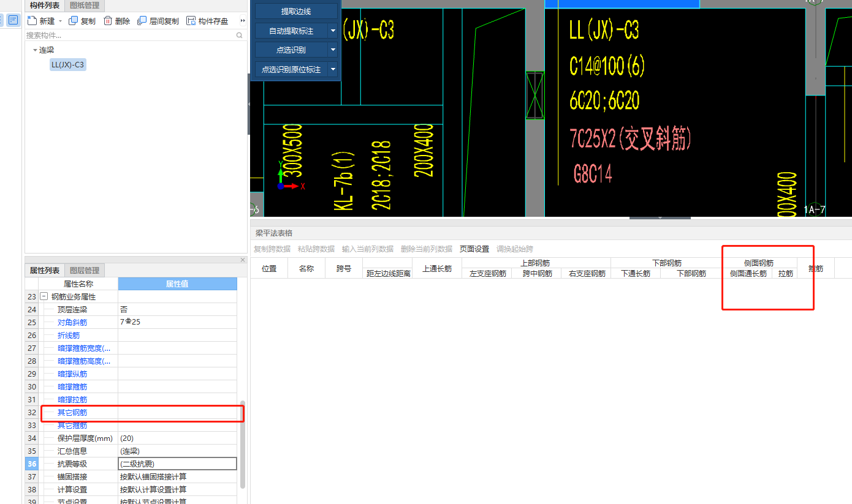The image size is (852, 504).
Task: Click the KL-7b(1) beam label
Action: 344,181
